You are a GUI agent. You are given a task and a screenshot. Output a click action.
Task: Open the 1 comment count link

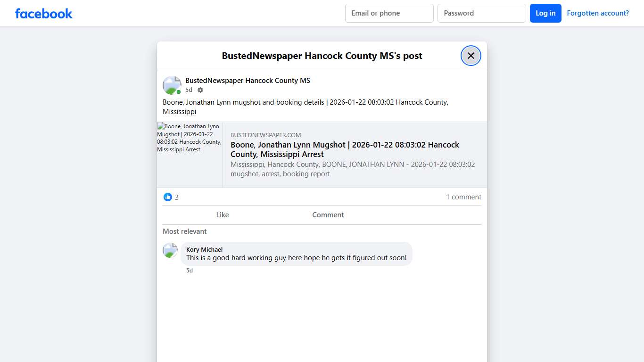pos(463,197)
